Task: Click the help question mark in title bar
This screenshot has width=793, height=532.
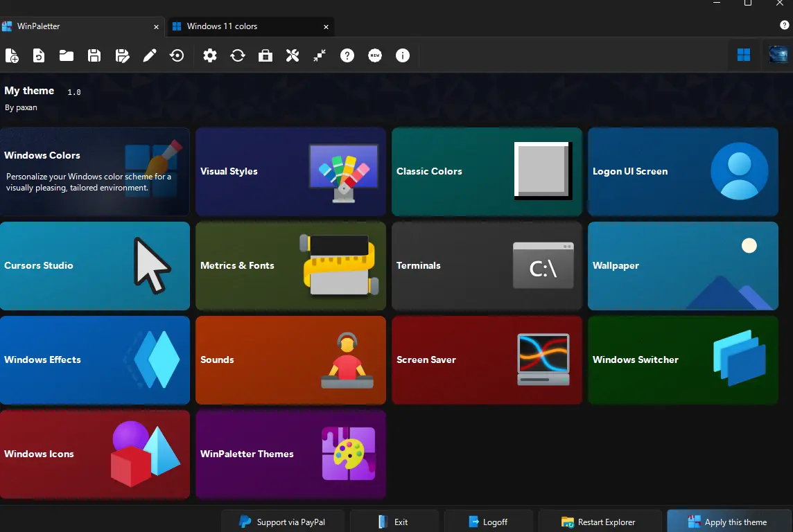Action: tap(785, 25)
